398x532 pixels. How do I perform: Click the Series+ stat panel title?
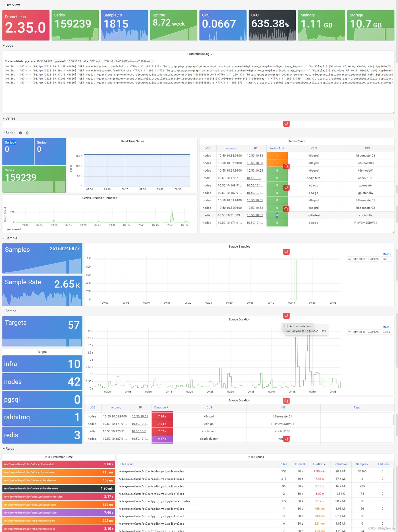(11, 143)
